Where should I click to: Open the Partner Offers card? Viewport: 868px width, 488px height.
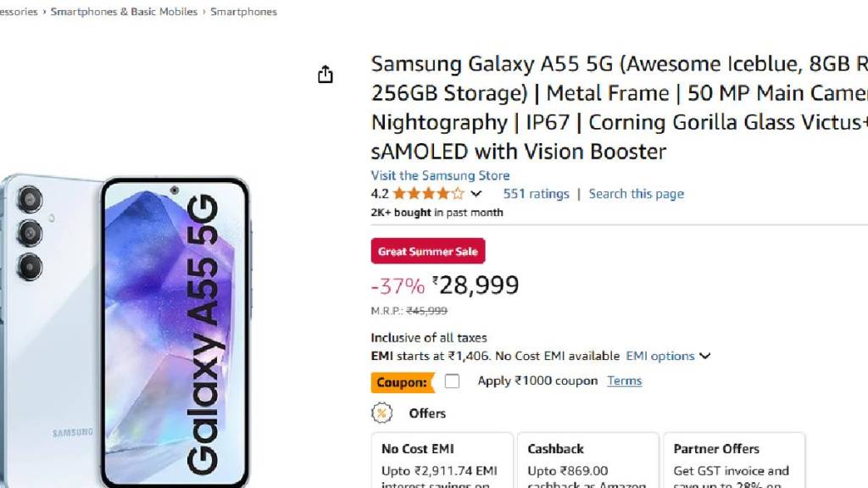(x=733, y=462)
